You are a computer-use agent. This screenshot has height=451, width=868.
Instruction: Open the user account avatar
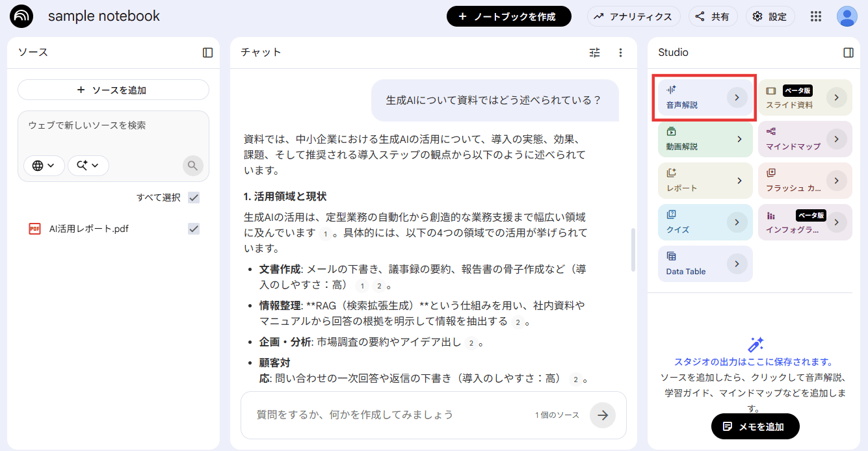point(847,16)
